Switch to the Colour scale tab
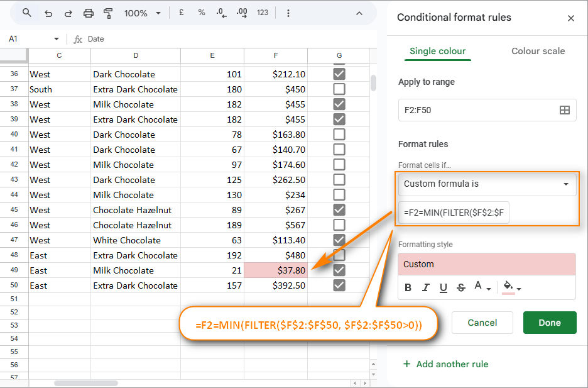The width and height of the screenshot is (588, 388). [538, 51]
